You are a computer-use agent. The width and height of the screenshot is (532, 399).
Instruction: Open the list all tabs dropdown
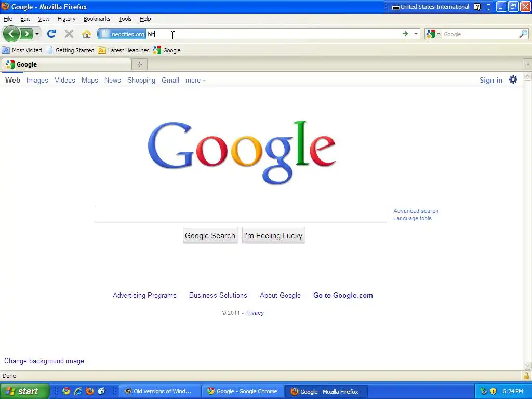click(x=528, y=64)
